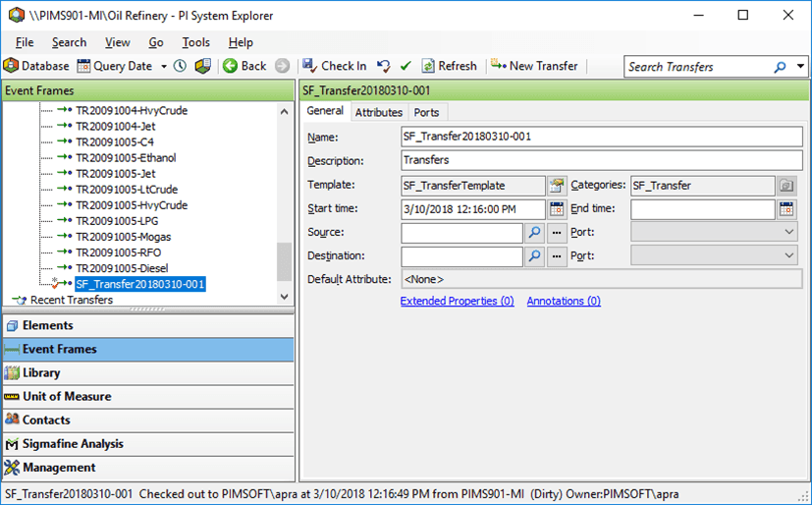
Task: Click the Query Date toolbar button
Action: coord(115,66)
